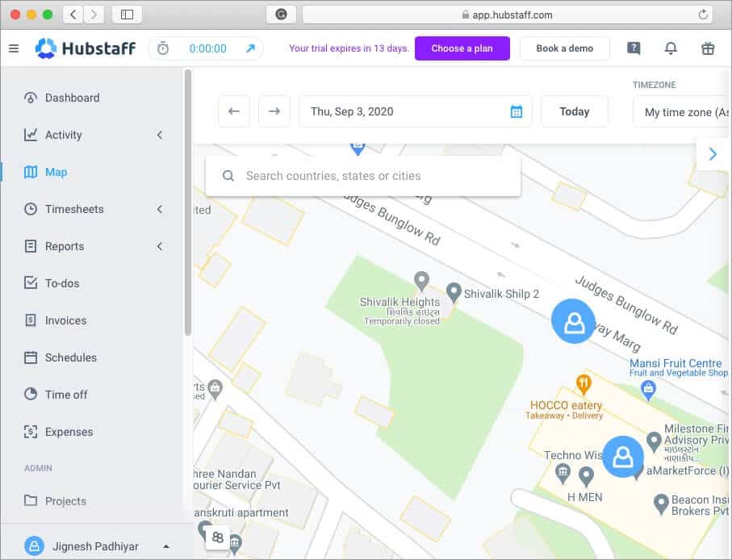Click the search magnifier icon on map
732x560 pixels.
[x=228, y=176]
